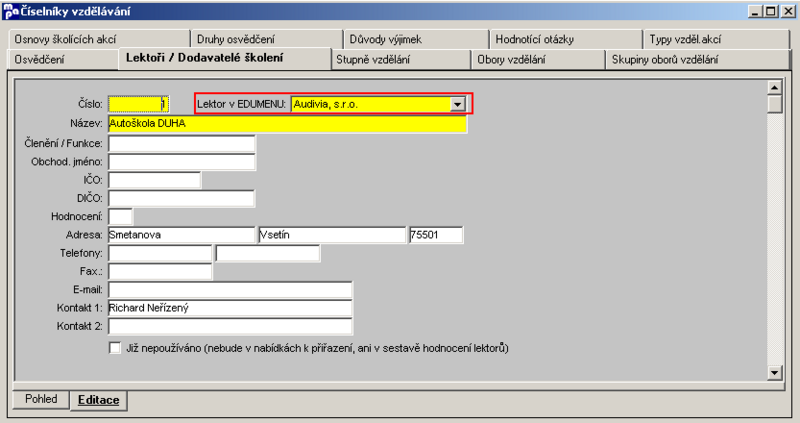Click the Obchod. jméno input

[x=182, y=162]
